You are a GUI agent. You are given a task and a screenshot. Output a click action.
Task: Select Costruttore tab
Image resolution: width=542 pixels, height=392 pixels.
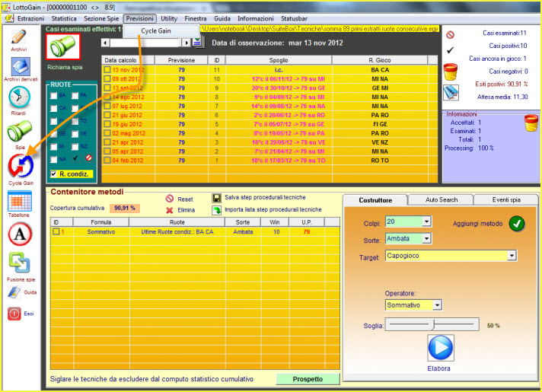tap(375, 200)
